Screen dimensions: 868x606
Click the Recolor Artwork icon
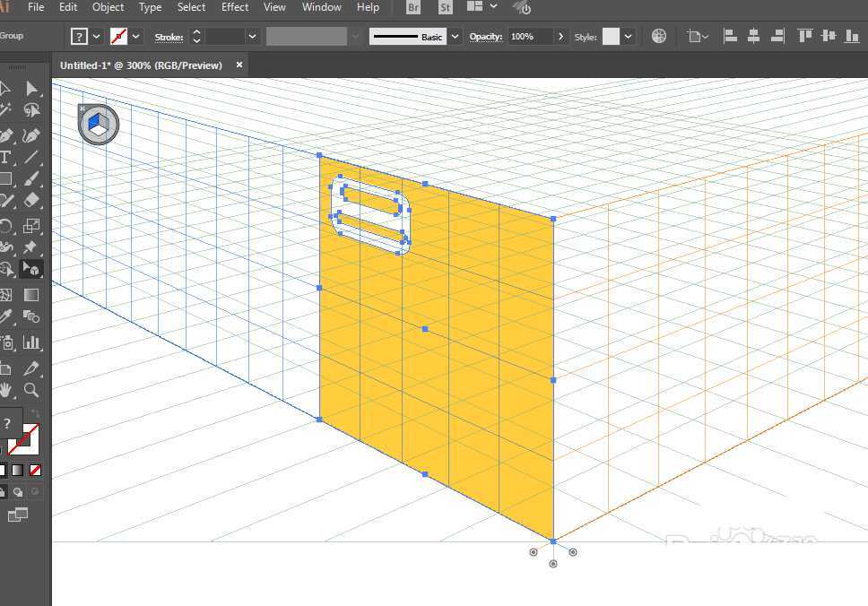[659, 37]
